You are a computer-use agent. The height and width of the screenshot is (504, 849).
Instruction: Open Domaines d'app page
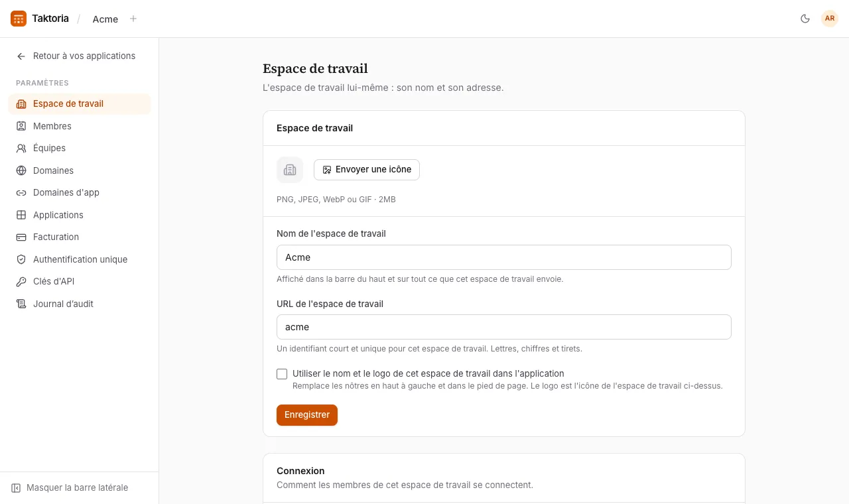[80, 193]
